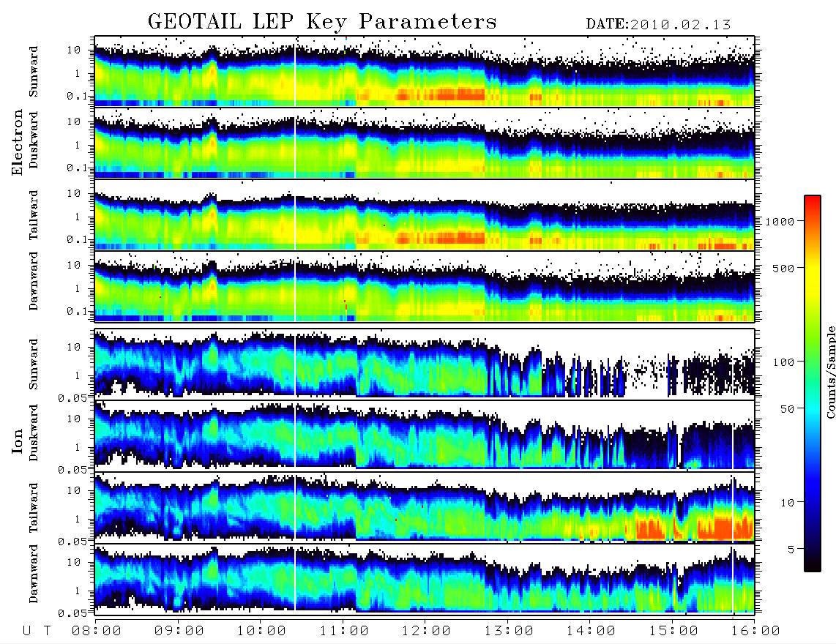Viewport: 836px width, 644px height.
Task: Click the Electron Duskward panel label
Action: click(34, 140)
